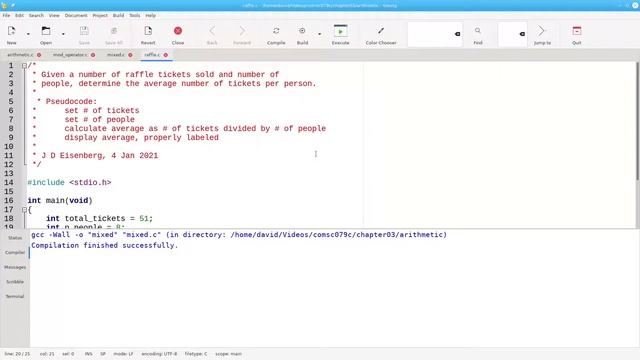Screen dimensions: 640x360
Task: Navigate Back using the toolbar arrow
Action: pyautogui.click(x=212, y=31)
